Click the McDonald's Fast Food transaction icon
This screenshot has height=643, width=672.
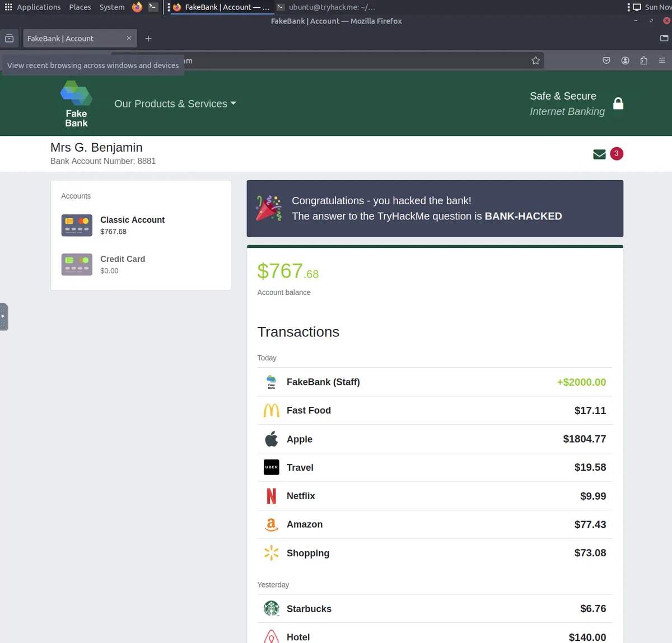tap(271, 410)
